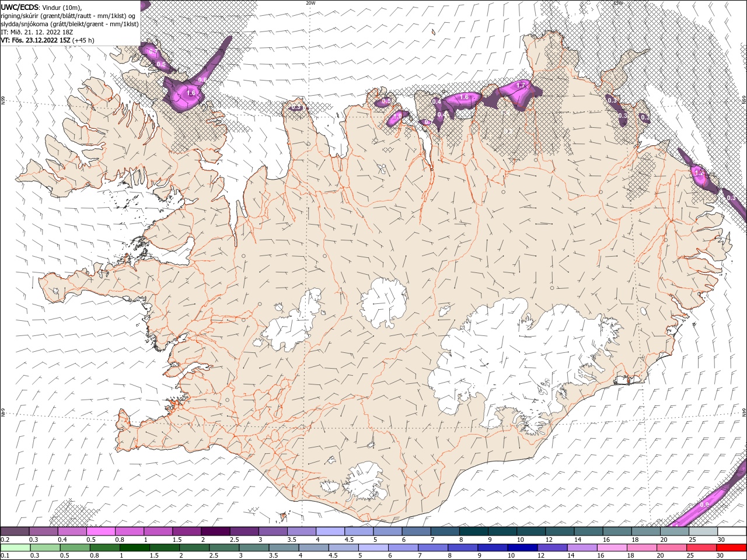Click the pale green swatch starting at 0.1
Viewport: 747px width, 560px height.
15,548
